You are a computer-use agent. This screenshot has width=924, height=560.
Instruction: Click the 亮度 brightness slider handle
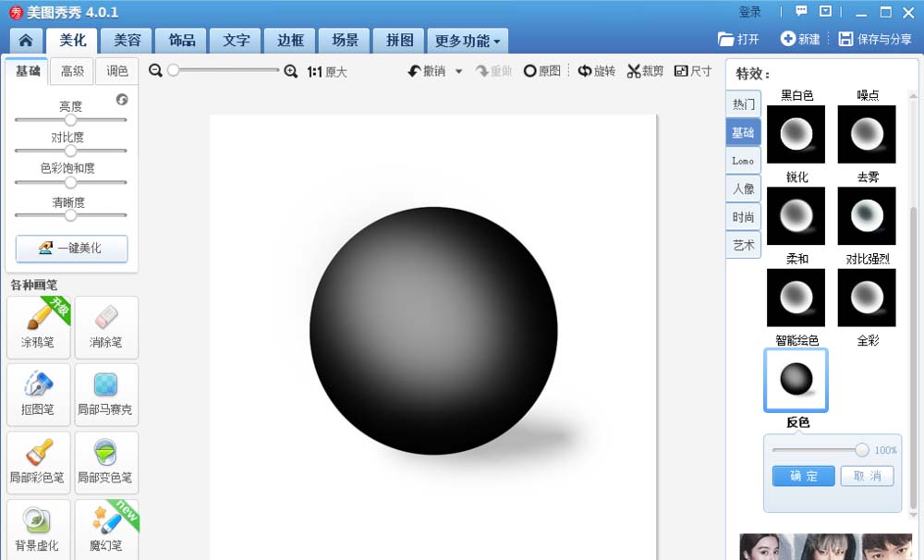click(71, 119)
